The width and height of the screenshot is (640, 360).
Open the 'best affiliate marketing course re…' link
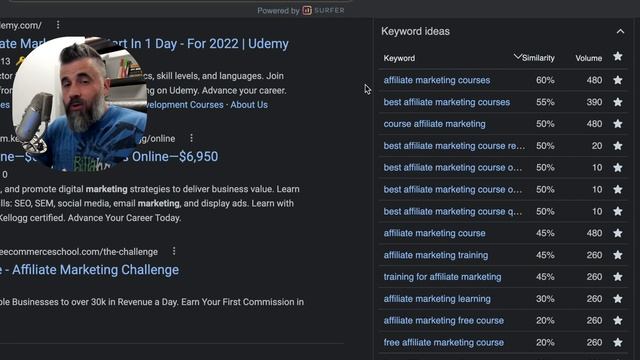pyautogui.click(x=454, y=146)
